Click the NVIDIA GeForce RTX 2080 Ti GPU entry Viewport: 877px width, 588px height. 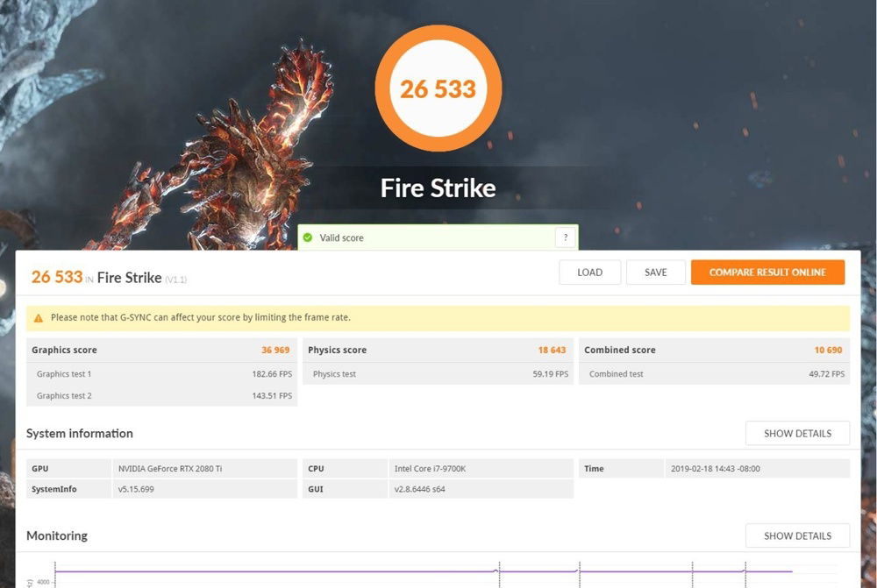(x=174, y=468)
